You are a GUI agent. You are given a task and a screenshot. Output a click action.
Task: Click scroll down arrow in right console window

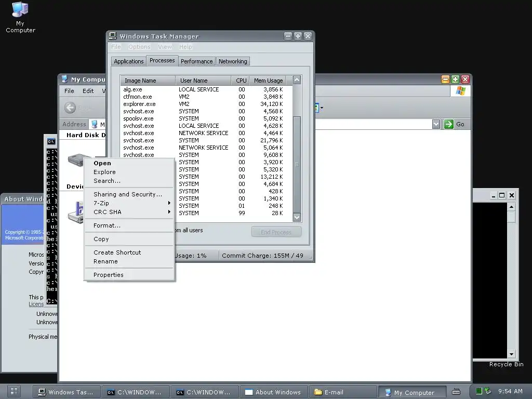tap(511, 354)
